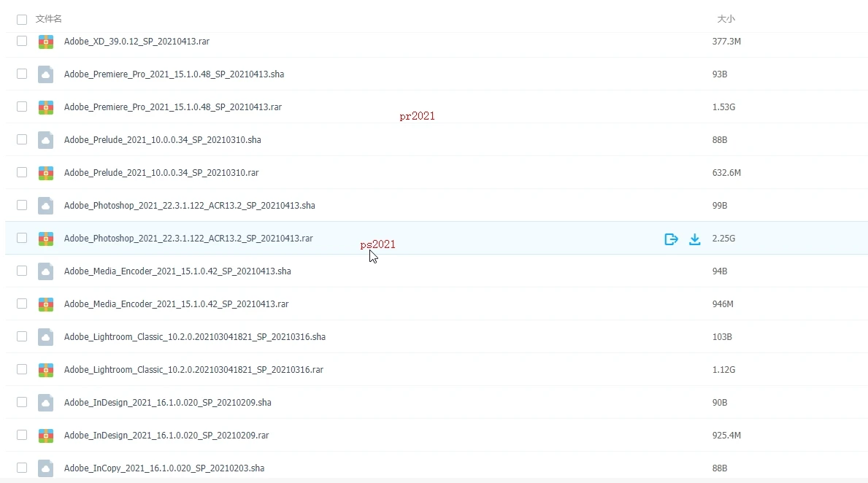The height and width of the screenshot is (483, 868).
Task: Tick checkbox of Prelude_2021 .sha file
Action: [x=22, y=139]
